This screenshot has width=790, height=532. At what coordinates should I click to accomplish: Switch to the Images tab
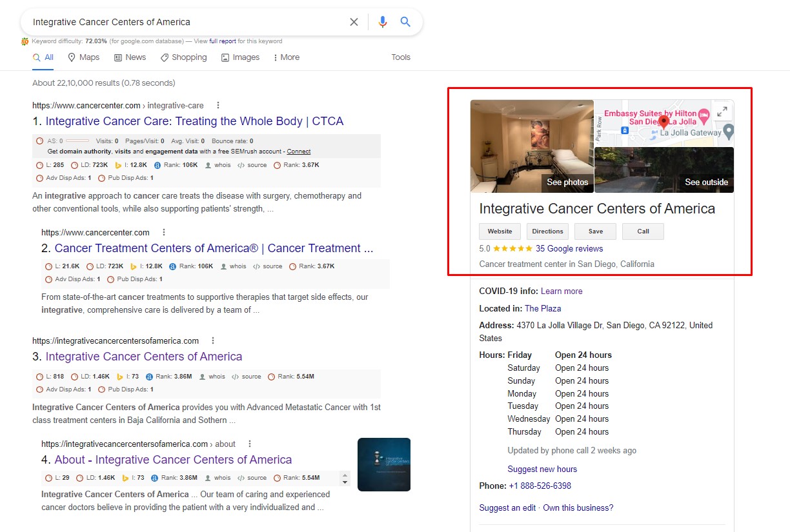click(x=240, y=57)
